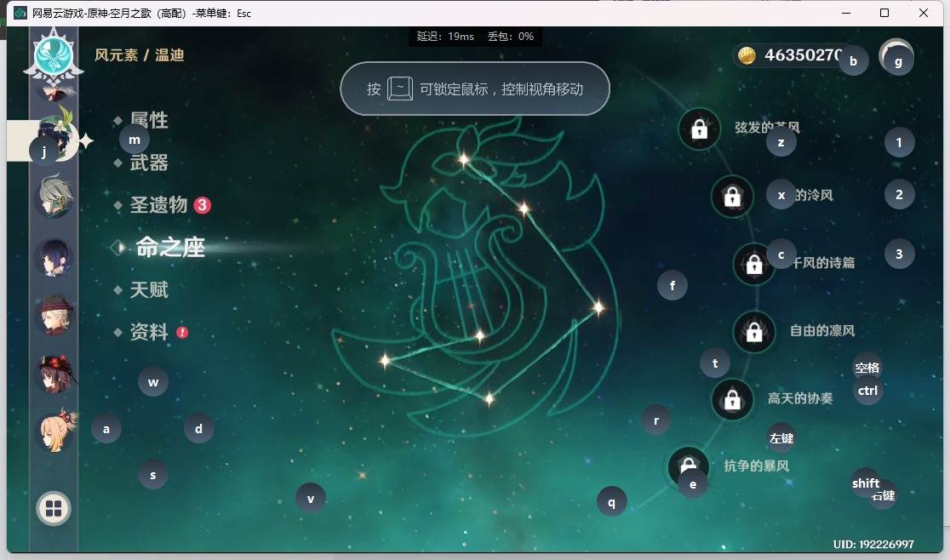Tap the virtual 1 key
Viewport: 950px width, 560px height.
(899, 142)
